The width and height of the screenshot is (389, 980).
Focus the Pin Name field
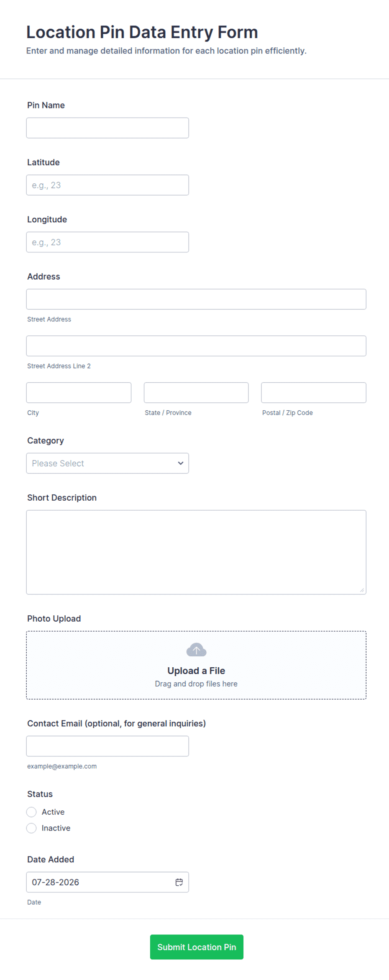[107, 128]
